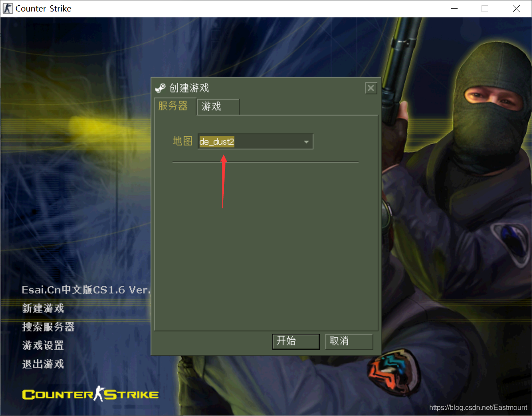Click the 开始 button to start
532x416 pixels.
[296, 341]
